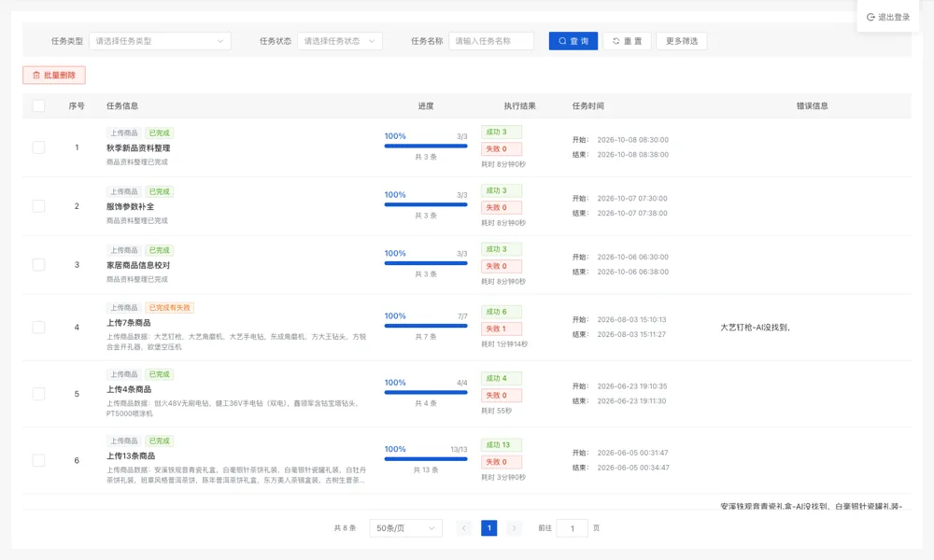Click start time 2026-06-05 00:31:47
Screen dimensions: 934x560
point(632,453)
